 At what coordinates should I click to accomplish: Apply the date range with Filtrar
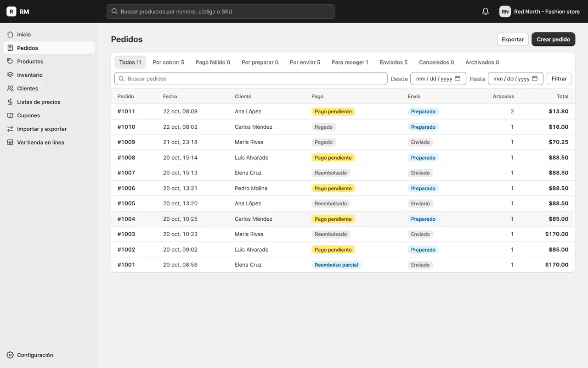click(x=559, y=79)
